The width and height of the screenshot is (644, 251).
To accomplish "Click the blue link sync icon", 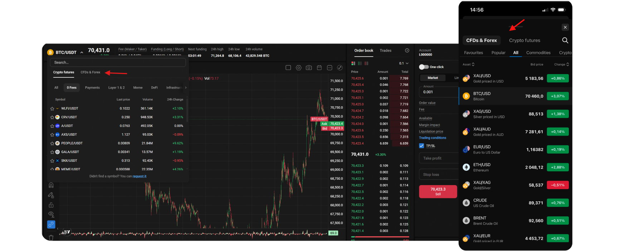I will 51,225.
